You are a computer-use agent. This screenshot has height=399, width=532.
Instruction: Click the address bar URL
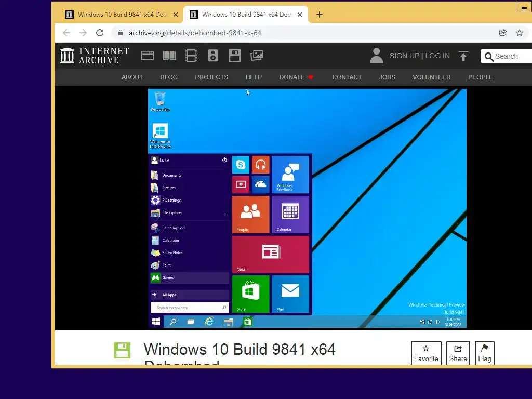tap(195, 33)
